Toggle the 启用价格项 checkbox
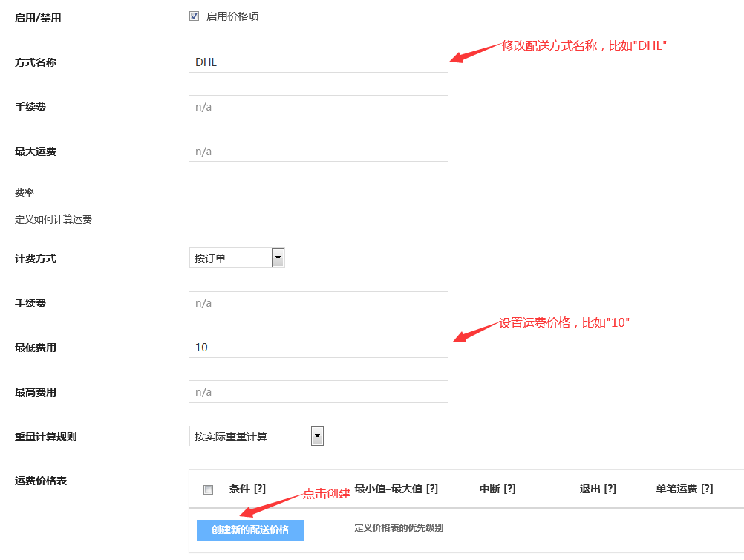The width and height of the screenshot is (744, 560). coord(195,16)
